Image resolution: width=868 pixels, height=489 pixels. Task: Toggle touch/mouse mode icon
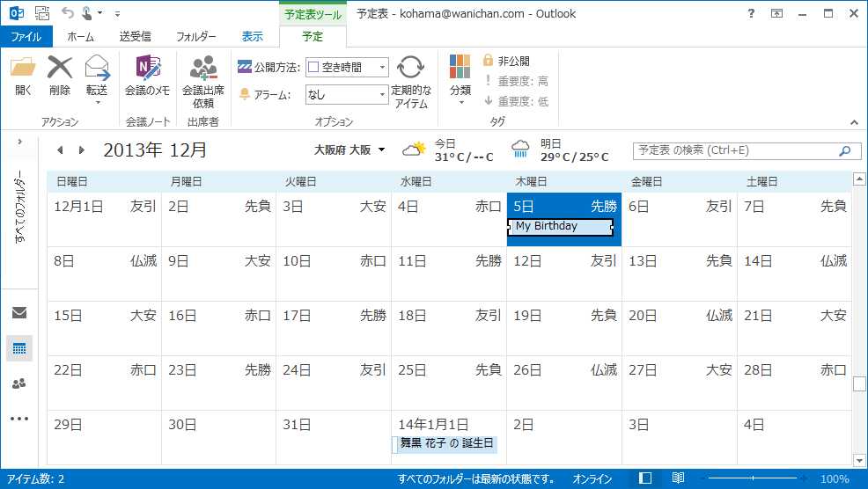point(87,12)
